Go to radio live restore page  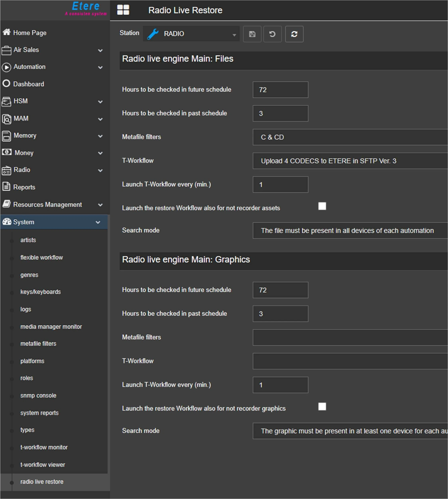42,481
